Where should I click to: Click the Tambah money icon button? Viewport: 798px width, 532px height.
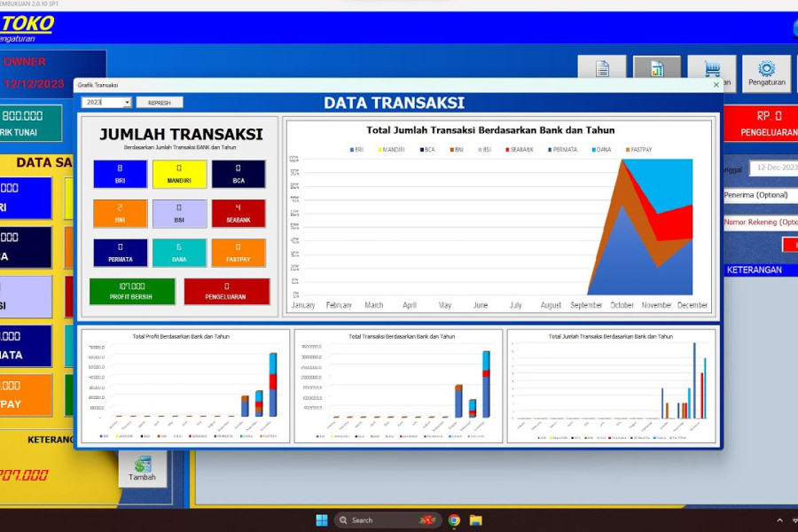tap(143, 469)
